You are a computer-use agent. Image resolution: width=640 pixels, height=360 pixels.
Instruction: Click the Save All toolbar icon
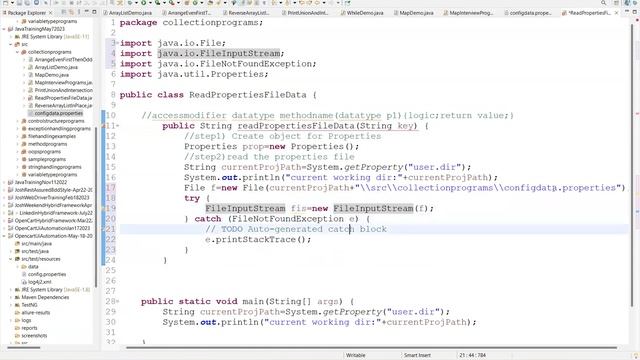[27, 3]
